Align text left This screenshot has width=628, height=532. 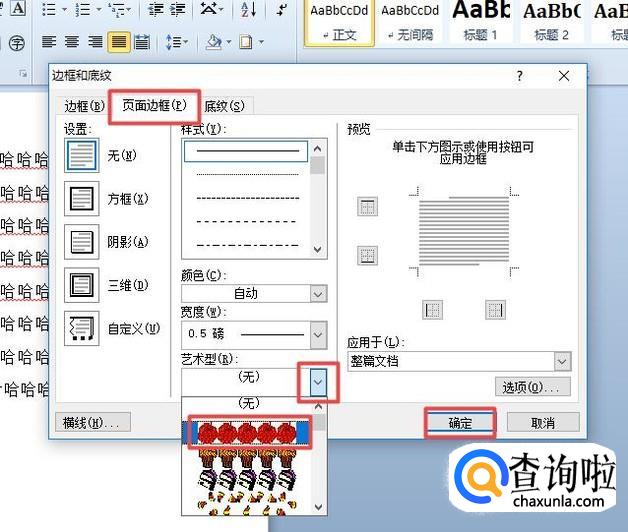pos(49,42)
